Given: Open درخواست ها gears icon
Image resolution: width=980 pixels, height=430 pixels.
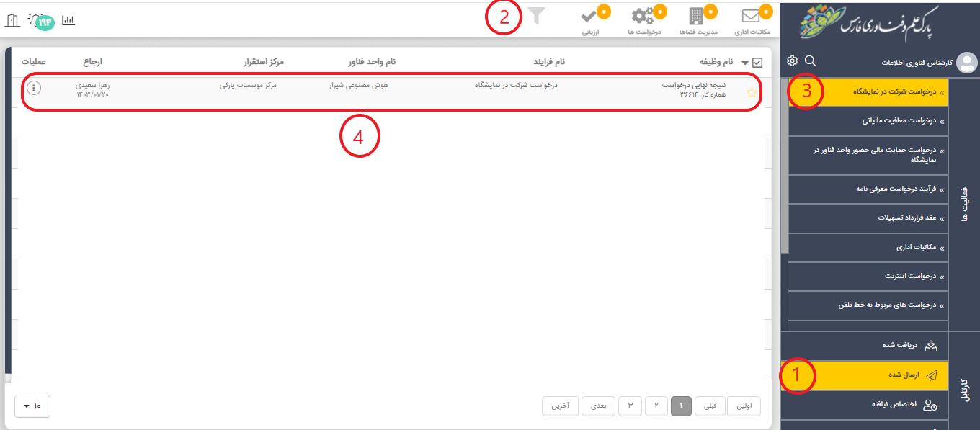Looking at the screenshot, I should click(643, 17).
